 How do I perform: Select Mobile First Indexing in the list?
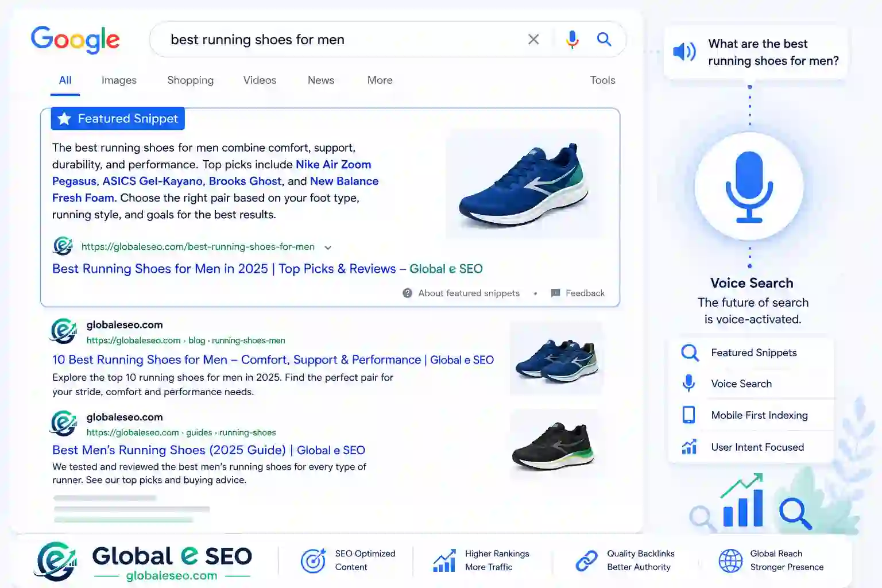(x=759, y=415)
